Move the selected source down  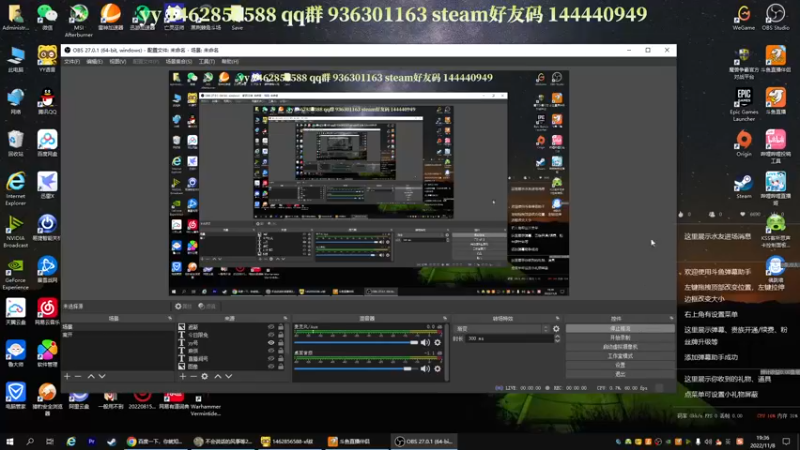(x=229, y=376)
